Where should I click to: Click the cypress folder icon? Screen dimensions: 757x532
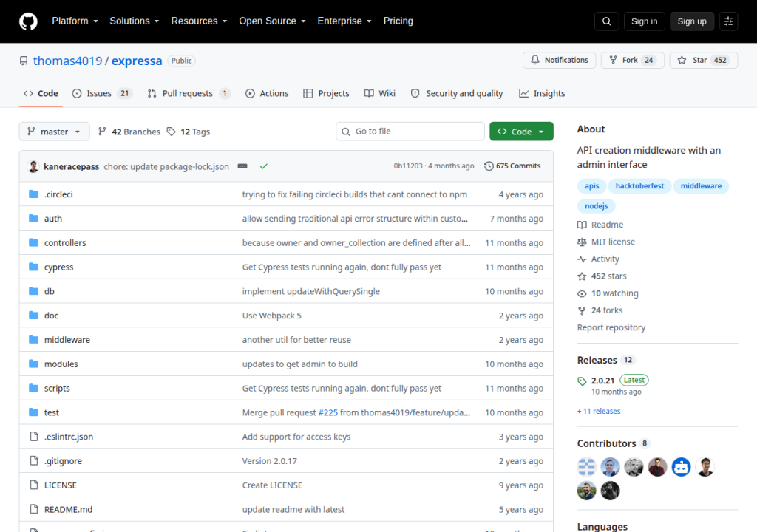tap(33, 267)
